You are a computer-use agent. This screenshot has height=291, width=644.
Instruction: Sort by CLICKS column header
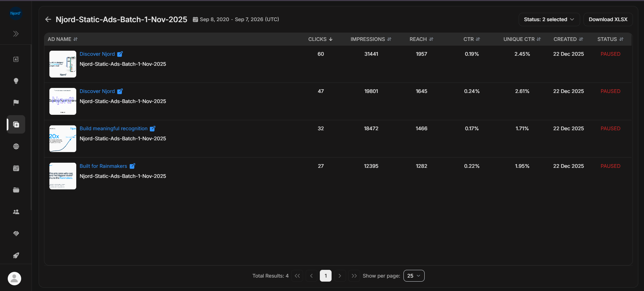tap(320, 39)
